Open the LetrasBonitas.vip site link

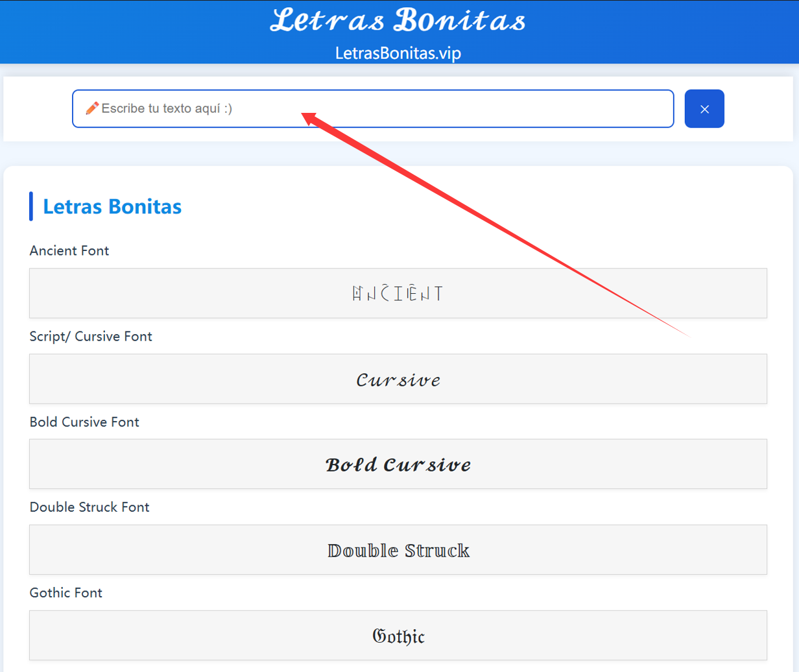click(x=398, y=53)
